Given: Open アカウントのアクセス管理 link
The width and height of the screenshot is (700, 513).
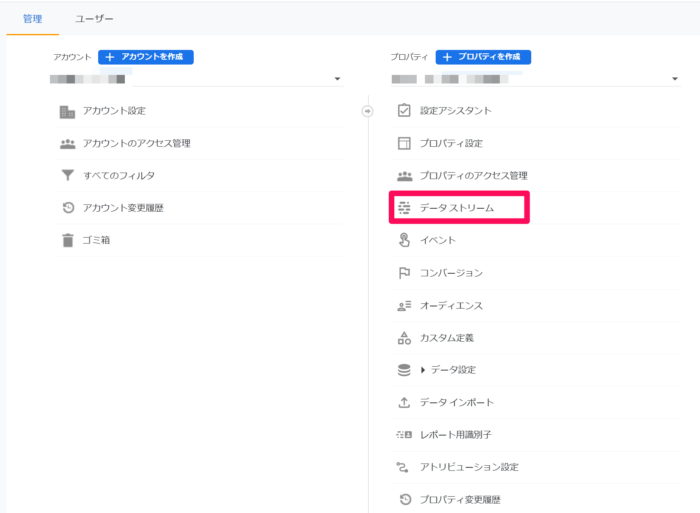Looking at the screenshot, I should click(x=137, y=143).
